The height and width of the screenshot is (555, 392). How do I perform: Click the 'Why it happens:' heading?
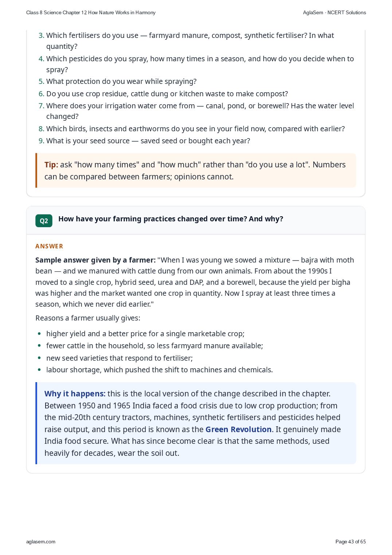(75, 393)
